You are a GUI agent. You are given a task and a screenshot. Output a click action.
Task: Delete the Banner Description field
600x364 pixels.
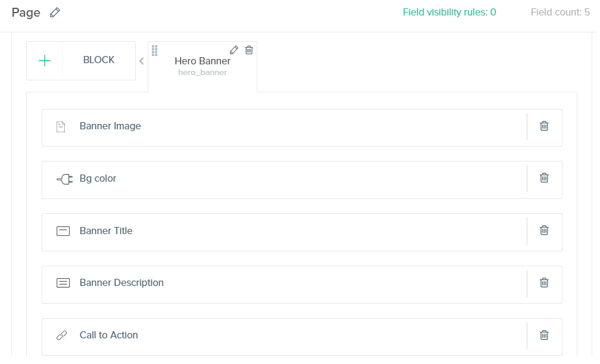pos(544,283)
